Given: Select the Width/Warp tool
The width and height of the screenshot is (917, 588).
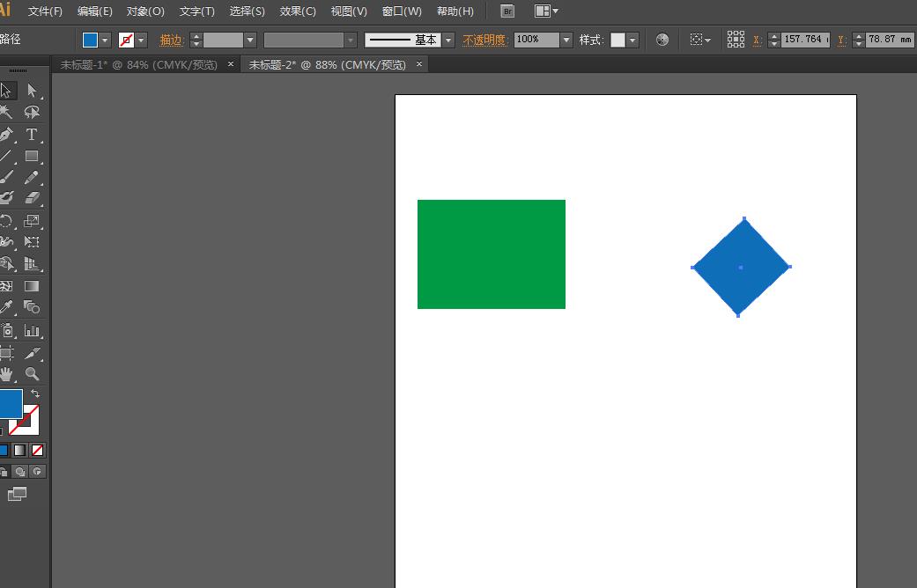Looking at the screenshot, I should (6, 242).
